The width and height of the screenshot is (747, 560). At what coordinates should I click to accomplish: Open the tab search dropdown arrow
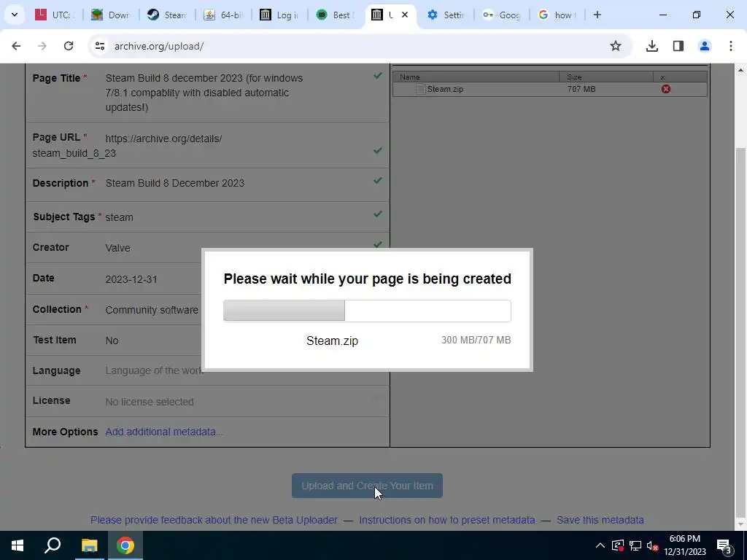(x=15, y=15)
